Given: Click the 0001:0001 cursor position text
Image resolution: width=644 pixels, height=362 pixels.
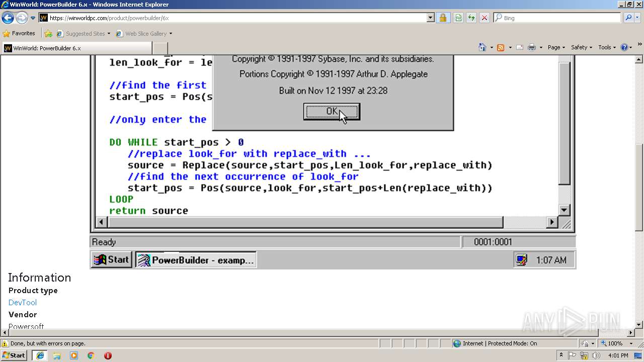Looking at the screenshot, I should (x=493, y=242).
